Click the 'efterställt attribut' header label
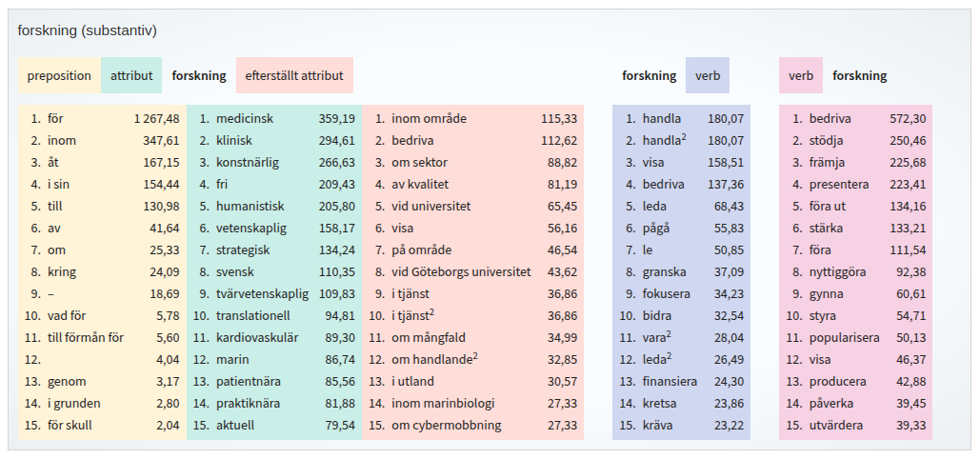The height and width of the screenshot is (459, 980). pos(294,75)
